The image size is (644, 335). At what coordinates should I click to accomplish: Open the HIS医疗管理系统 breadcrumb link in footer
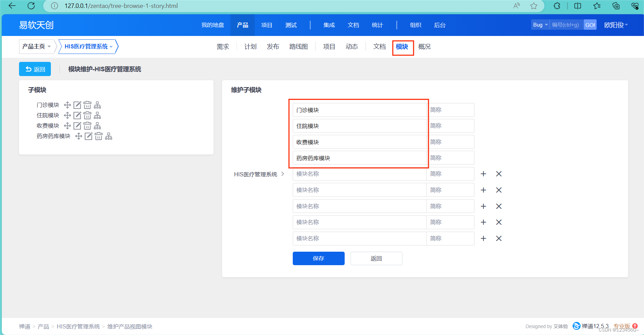78,326
